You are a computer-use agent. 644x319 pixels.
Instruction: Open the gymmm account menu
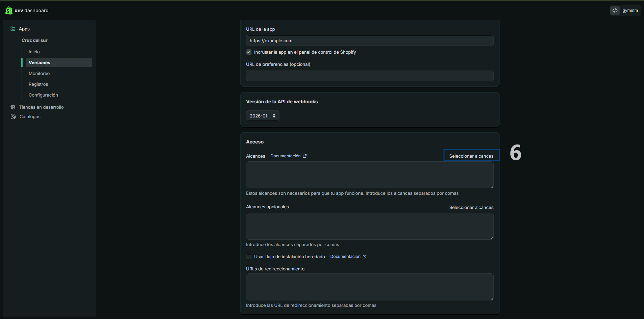[x=630, y=10]
